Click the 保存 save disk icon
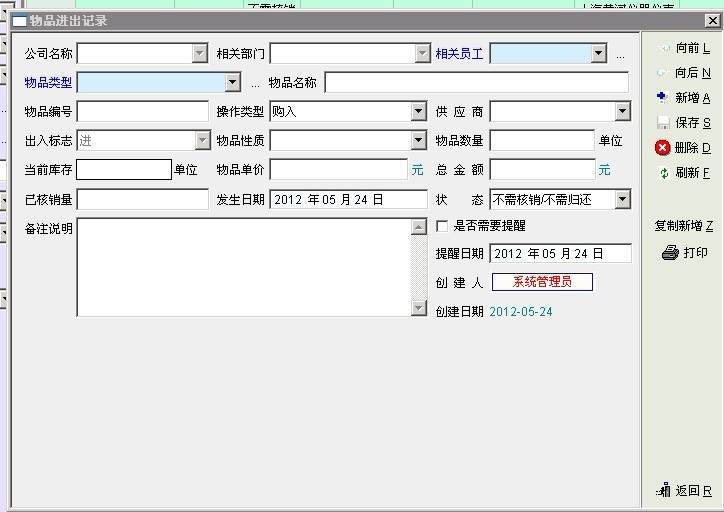724x512 pixels. click(662, 122)
